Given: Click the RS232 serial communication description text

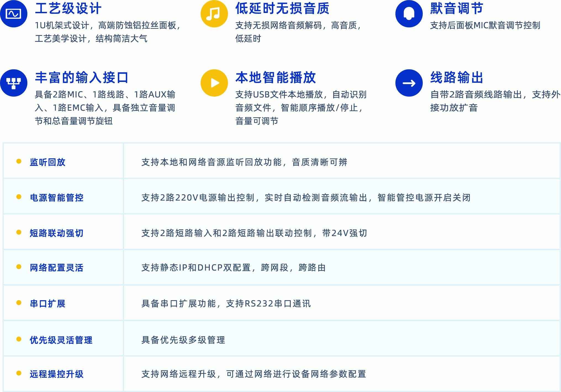Looking at the screenshot, I should pyautogui.click(x=226, y=303).
